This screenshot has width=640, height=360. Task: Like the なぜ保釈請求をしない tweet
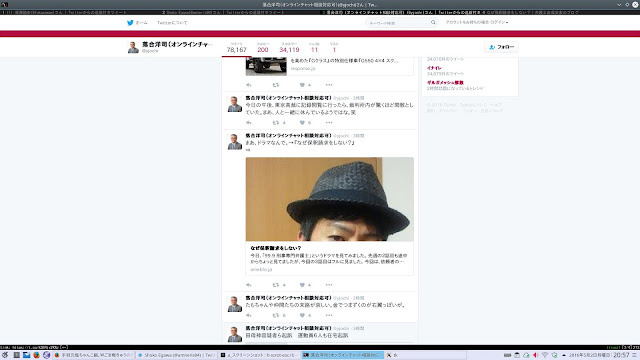pyautogui.click(x=302, y=285)
